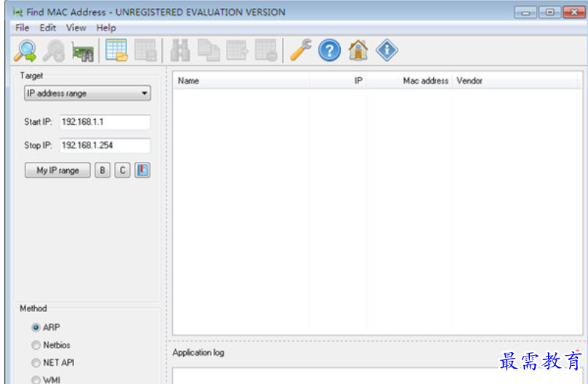Screen dimensions: 588x384
Task: Click the binoculars find icon
Action: (180, 50)
